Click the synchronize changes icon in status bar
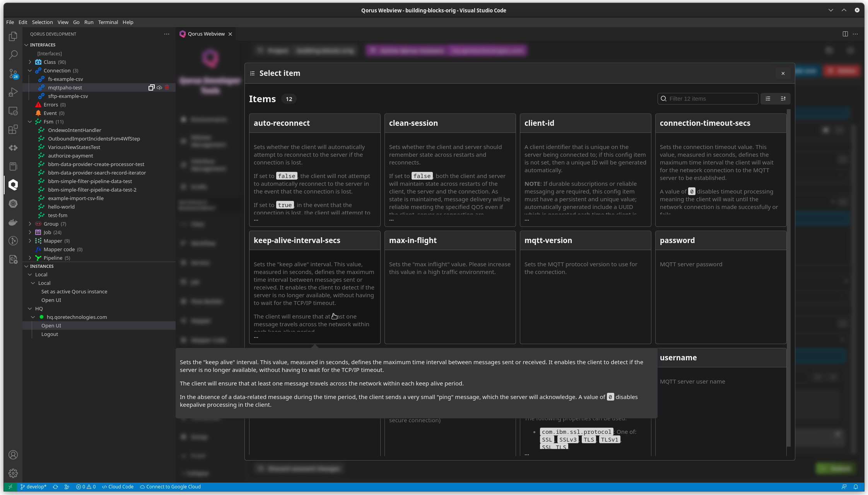This screenshot has width=868, height=495. pyautogui.click(x=55, y=486)
